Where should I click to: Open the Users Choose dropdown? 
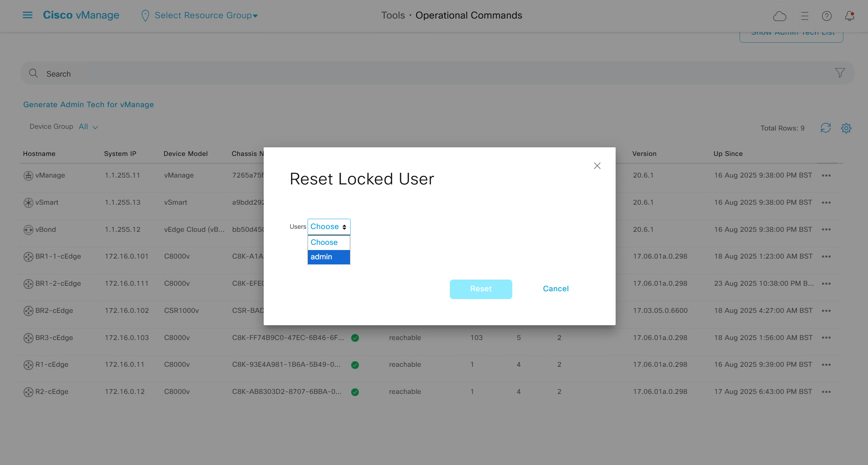click(x=329, y=227)
